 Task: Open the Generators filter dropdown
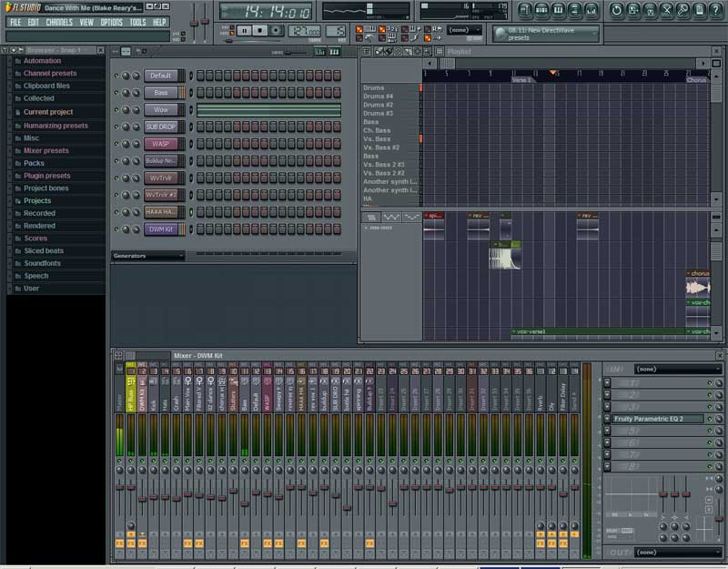pos(148,256)
